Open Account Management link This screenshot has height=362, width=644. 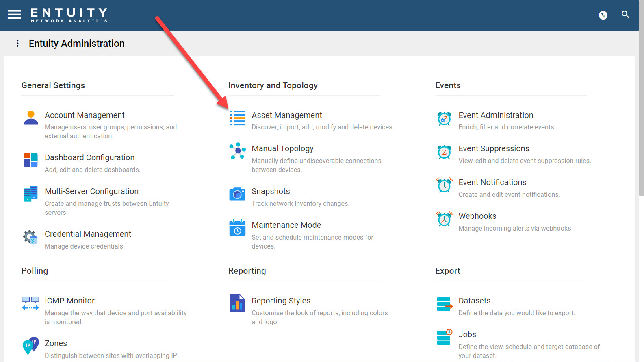[x=85, y=115]
